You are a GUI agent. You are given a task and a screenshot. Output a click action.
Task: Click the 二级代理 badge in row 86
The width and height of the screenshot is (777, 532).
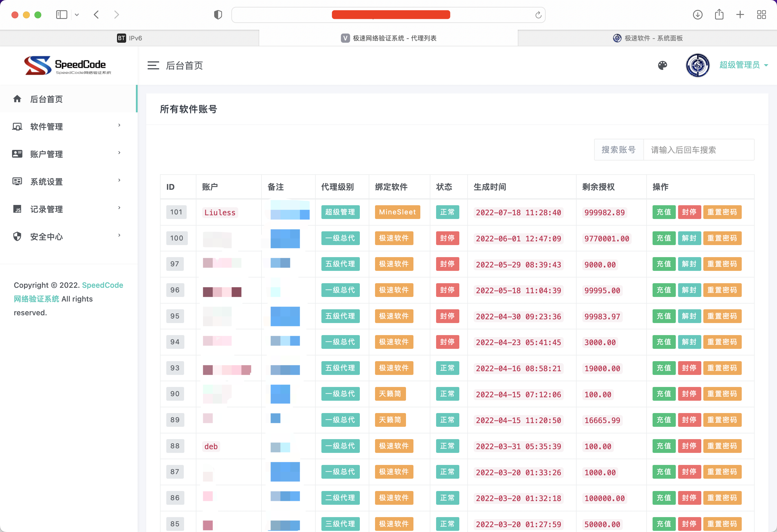340,498
